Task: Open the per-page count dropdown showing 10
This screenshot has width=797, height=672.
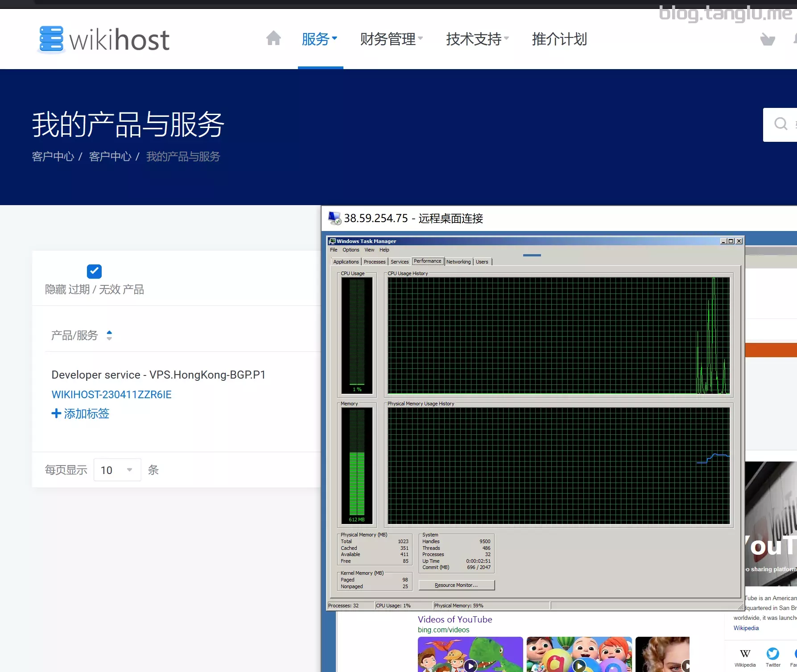Action: point(117,470)
